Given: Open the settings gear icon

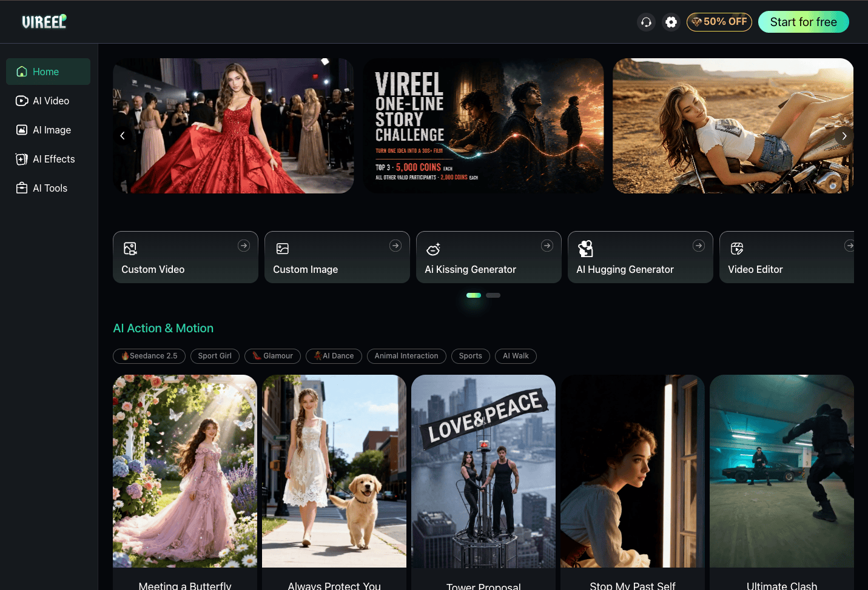Looking at the screenshot, I should pyautogui.click(x=671, y=22).
